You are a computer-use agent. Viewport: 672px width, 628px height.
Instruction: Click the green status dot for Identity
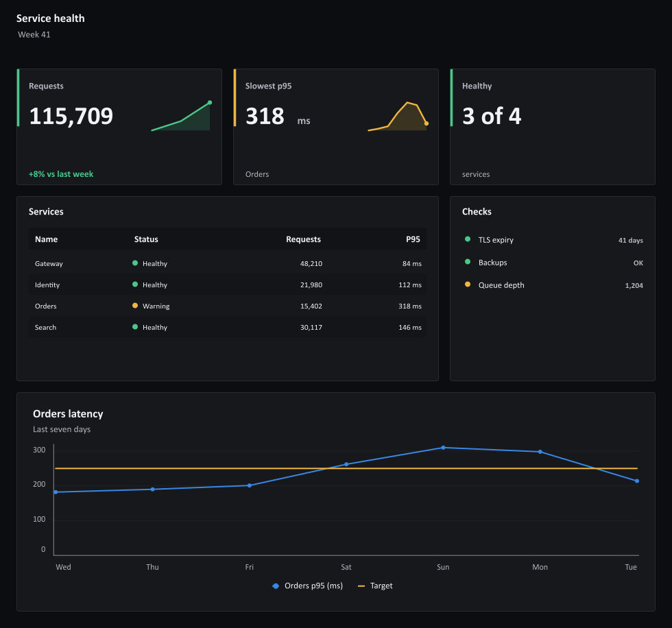[x=135, y=285]
